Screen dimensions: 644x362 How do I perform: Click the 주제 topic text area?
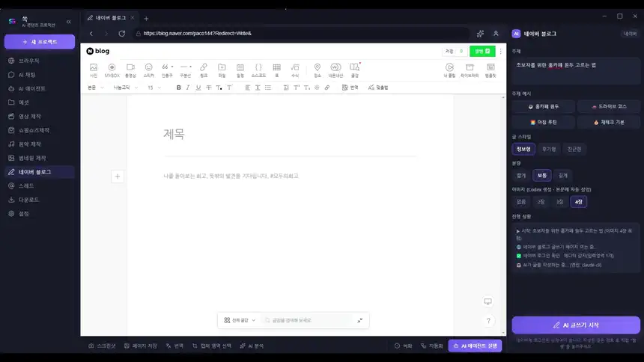576,70
